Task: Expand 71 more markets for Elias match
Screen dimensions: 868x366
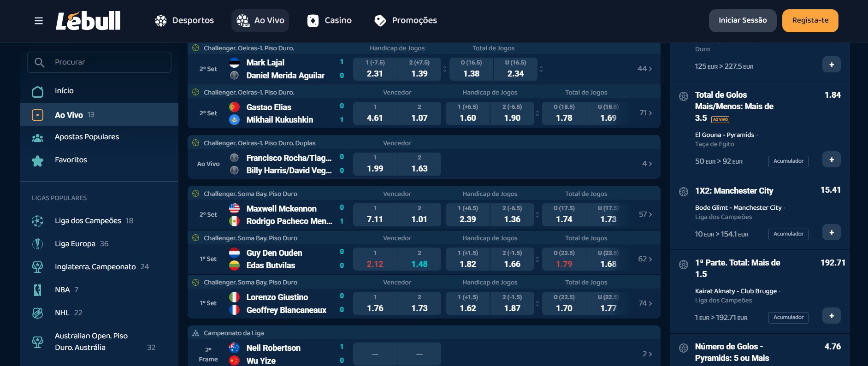Action: click(x=646, y=113)
